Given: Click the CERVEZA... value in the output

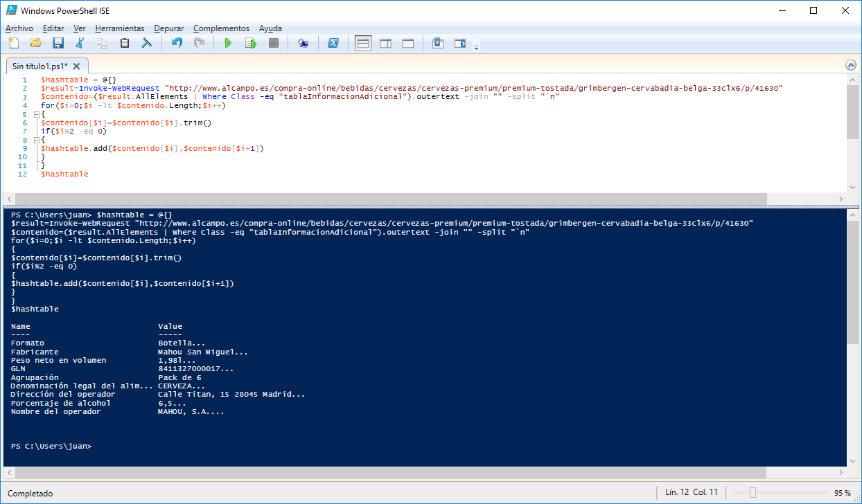Looking at the screenshot, I should click(x=182, y=386).
